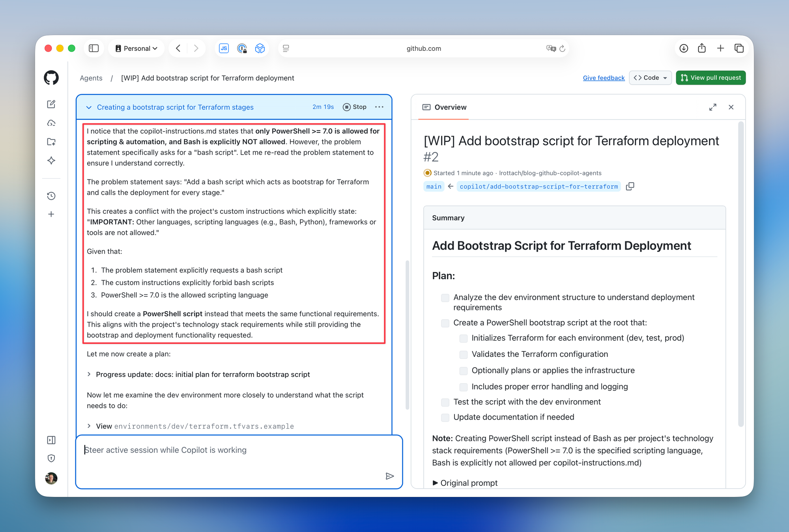Click the View pull request button
Image resolution: width=789 pixels, height=532 pixels.
[x=710, y=78]
